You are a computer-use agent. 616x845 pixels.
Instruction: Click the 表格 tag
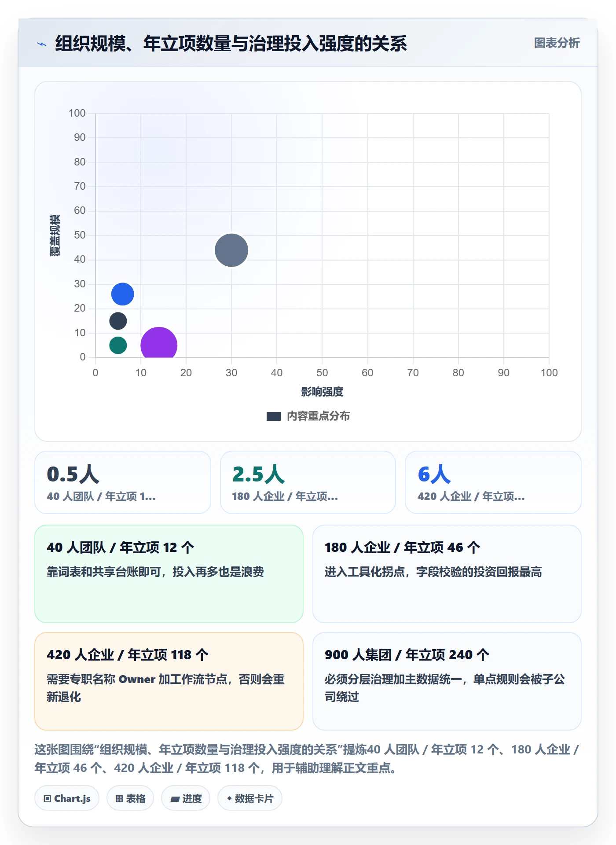(x=130, y=798)
